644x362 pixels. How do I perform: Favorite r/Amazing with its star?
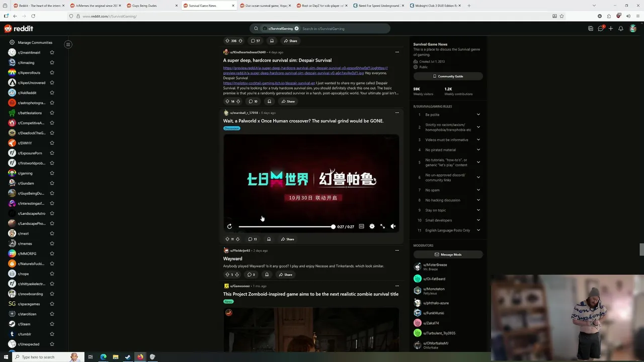pos(52,62)
